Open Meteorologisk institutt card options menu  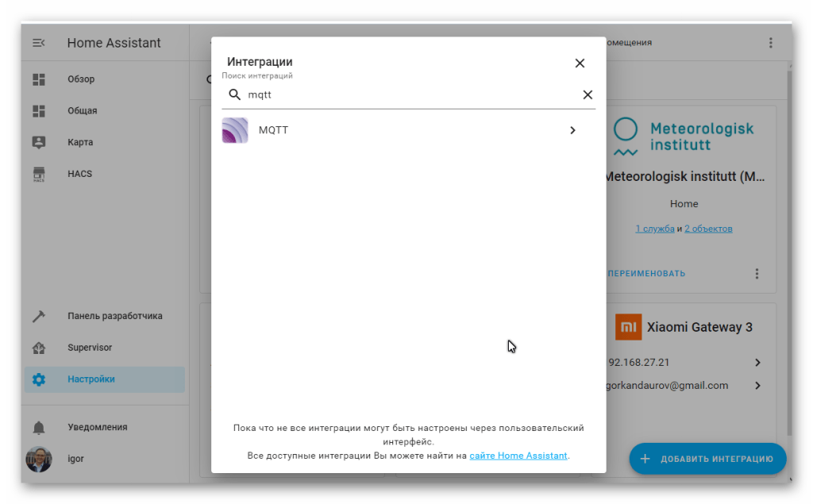(757, 273)
